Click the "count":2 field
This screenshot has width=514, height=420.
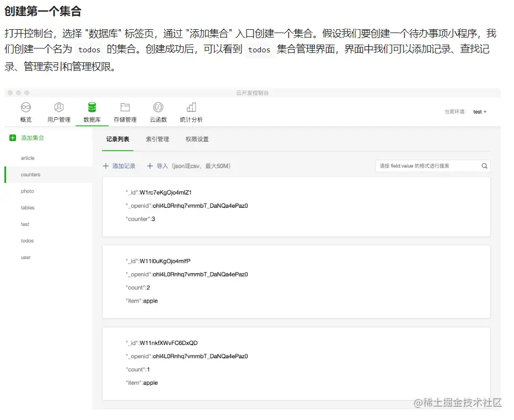(x=138, y=288)
